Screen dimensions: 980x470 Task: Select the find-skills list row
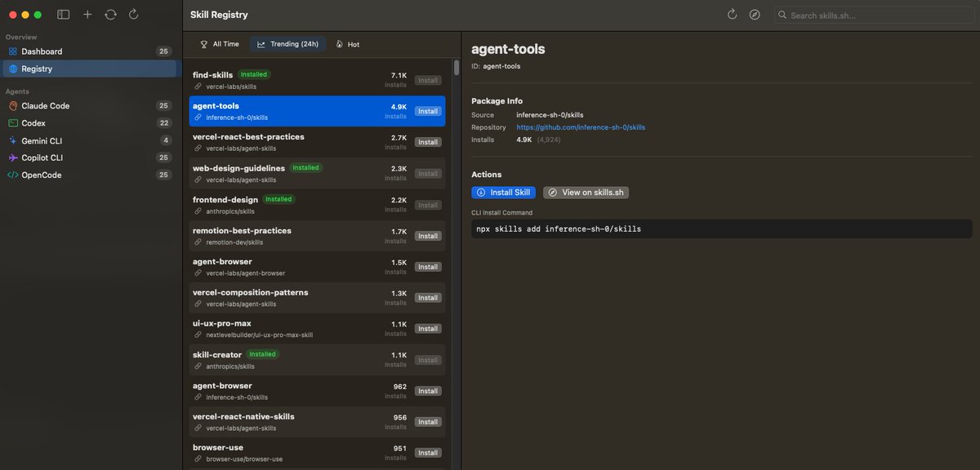[317, 80]
